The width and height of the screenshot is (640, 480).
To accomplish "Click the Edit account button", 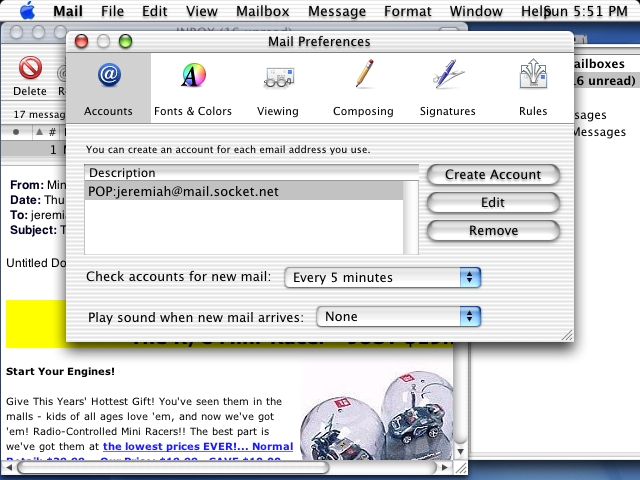I will [x=493, y=202].
